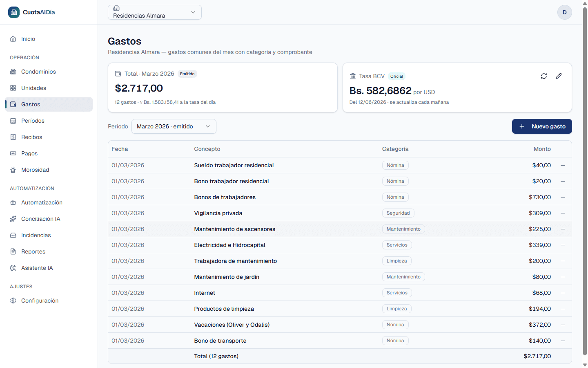The height and width of the screenshot is (368, 588).
Task: Click the $372,00 amount
Action: click(x=540, y=325)
